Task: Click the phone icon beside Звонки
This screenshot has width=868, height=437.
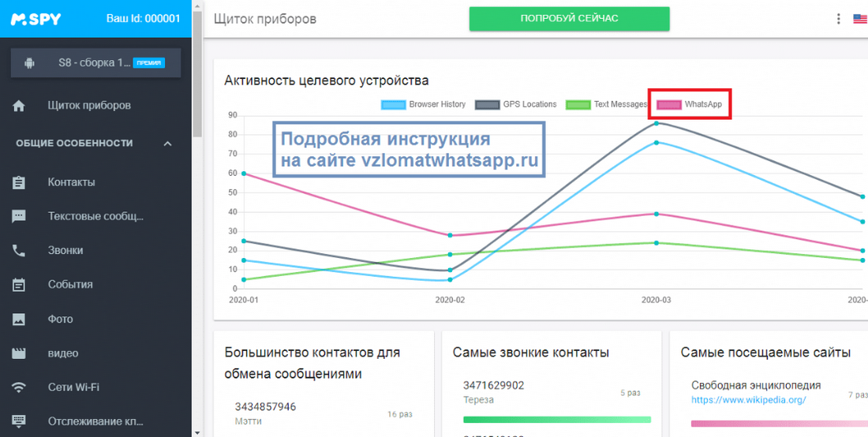Action: click(x=19, y=251)
